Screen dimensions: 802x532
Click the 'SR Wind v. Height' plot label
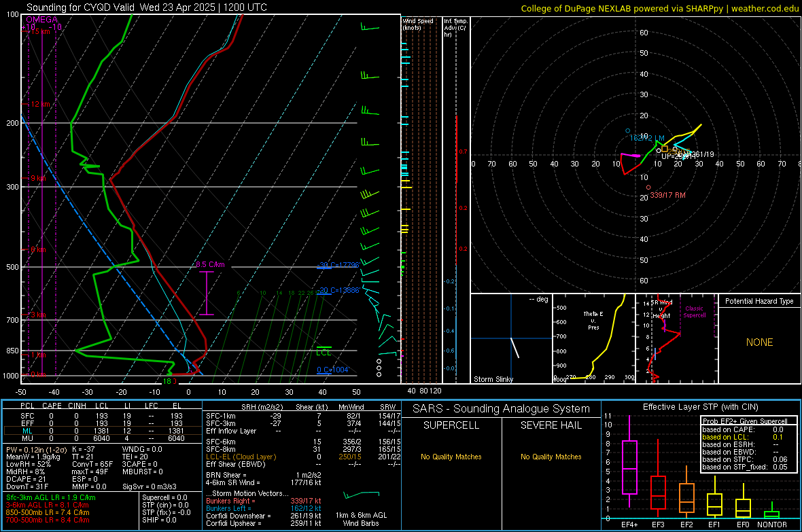coord(661,309)
